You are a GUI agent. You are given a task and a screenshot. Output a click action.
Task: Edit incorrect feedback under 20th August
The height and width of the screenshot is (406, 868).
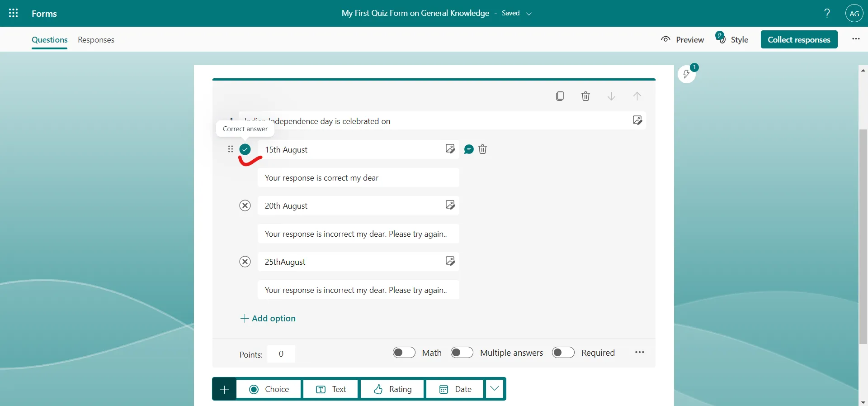pyautogui.click(x=359, y=234)
